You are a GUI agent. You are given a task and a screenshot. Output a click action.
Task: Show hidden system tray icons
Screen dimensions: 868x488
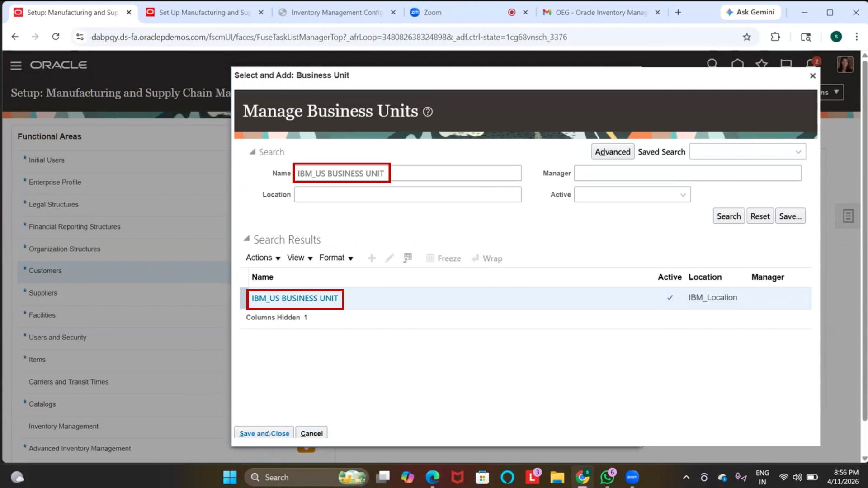point(686,477)
